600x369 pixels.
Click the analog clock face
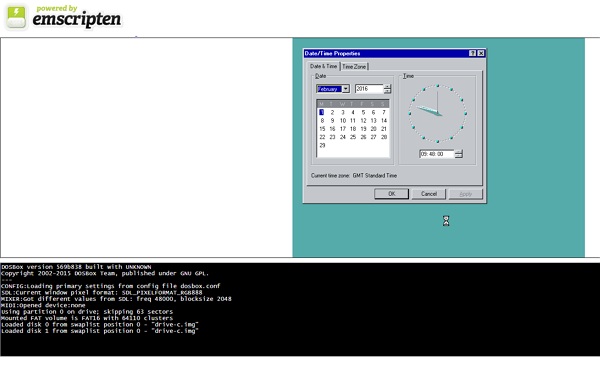[x=437, y=113]
